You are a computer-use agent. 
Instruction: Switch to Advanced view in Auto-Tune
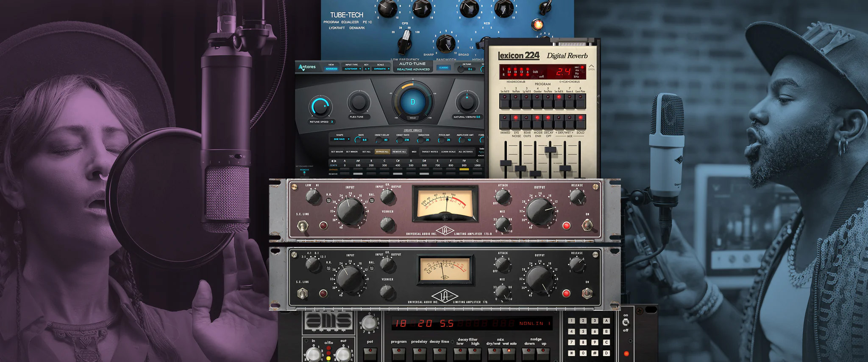[331, 69]
